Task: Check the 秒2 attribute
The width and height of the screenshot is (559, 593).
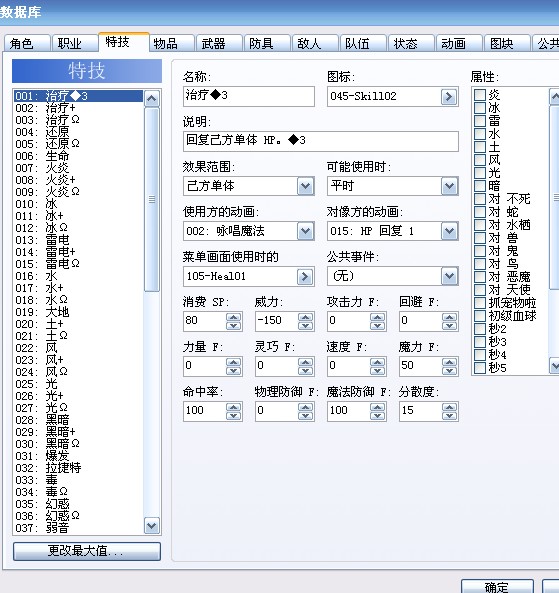Action: 480,328
